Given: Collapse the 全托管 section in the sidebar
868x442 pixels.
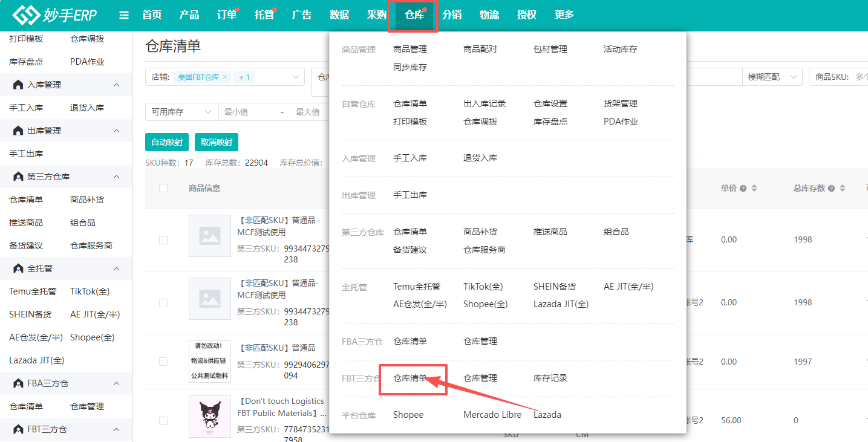Looking at the screenshot, I should [x=117, y=268].
